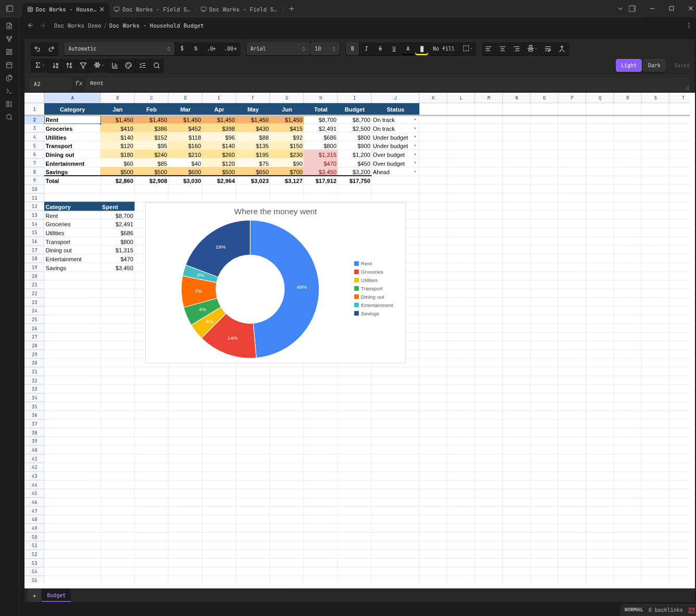Open the left sidebar search icon
The height and width of the screenshot is (616, 696).
tap(9, 117)
